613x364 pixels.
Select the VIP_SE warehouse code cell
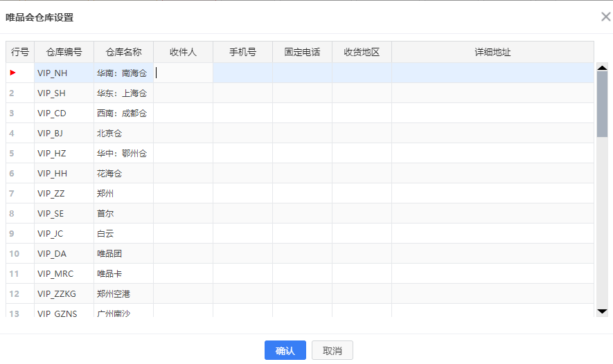tap(64, 213)
